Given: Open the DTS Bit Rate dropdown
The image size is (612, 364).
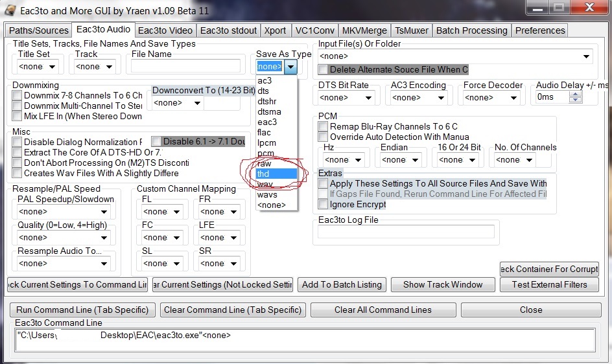Looking at the screenshot, I should tap(368, 98).
